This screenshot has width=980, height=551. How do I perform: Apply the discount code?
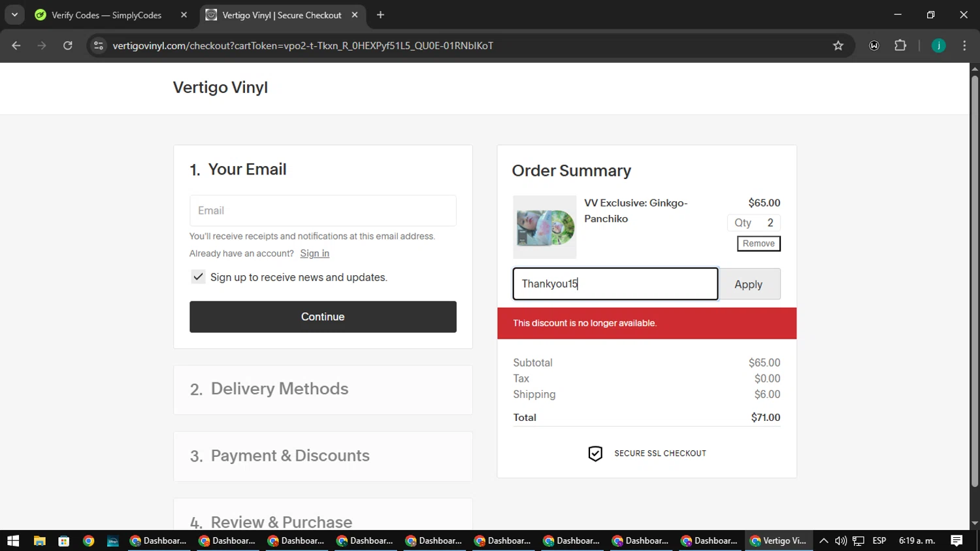(x=749, y=284)
